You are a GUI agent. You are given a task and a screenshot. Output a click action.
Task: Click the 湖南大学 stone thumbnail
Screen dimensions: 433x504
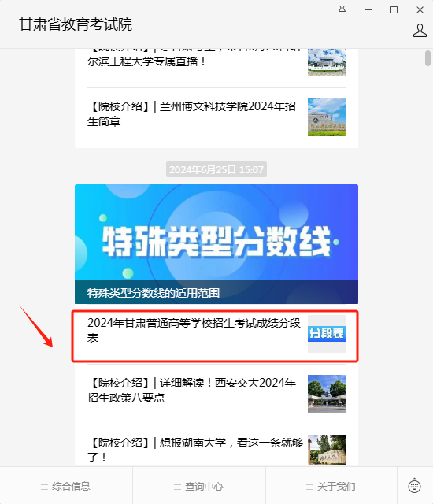pos(327,450)
